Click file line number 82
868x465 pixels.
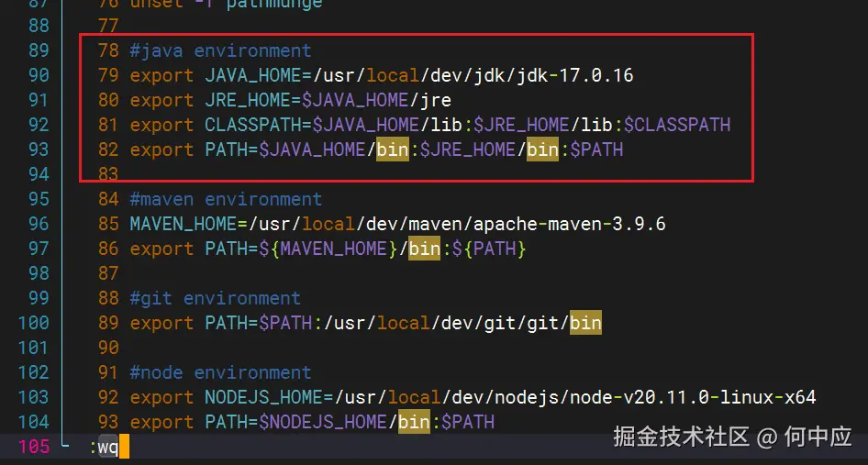(108, 149)
